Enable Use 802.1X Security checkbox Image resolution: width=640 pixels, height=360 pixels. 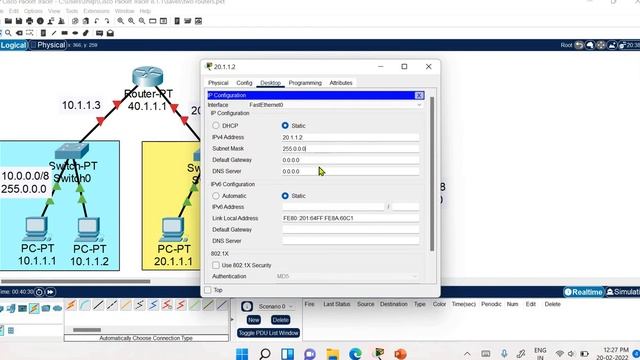pos(216,265)
